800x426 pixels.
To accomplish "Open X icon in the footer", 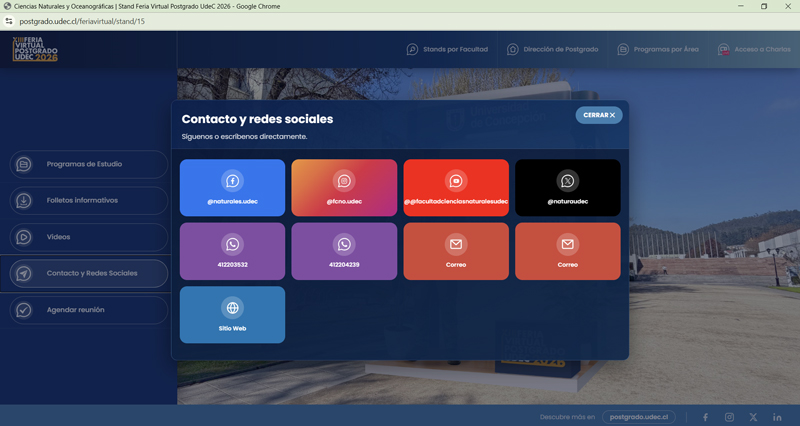I will point(753,417).
